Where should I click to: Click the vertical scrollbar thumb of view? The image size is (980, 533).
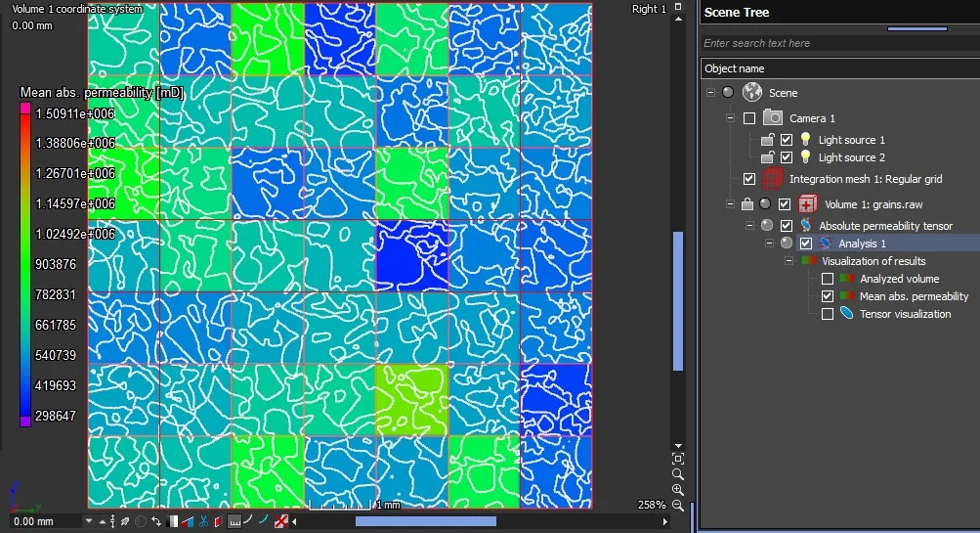(677, 301)
